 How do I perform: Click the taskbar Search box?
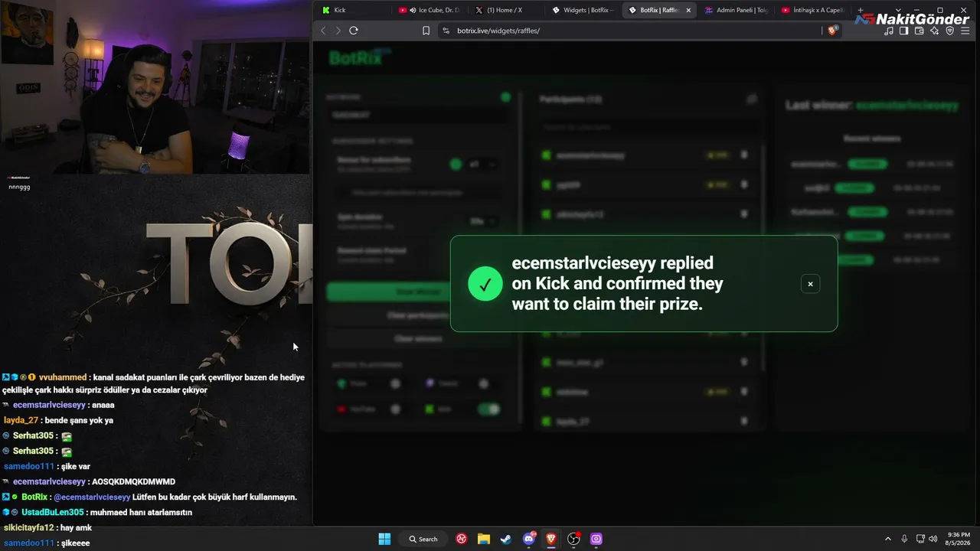click(x=423, y=539)
